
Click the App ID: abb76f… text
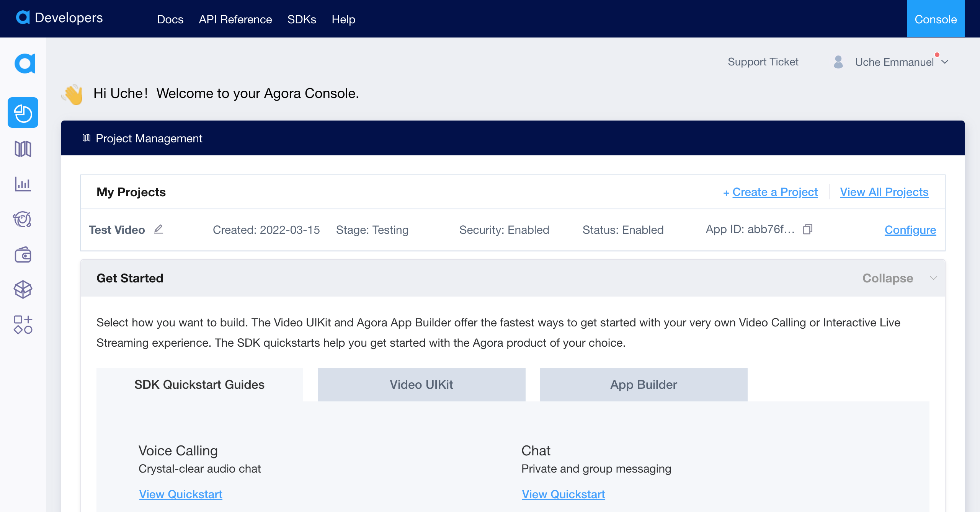[750, 229]
